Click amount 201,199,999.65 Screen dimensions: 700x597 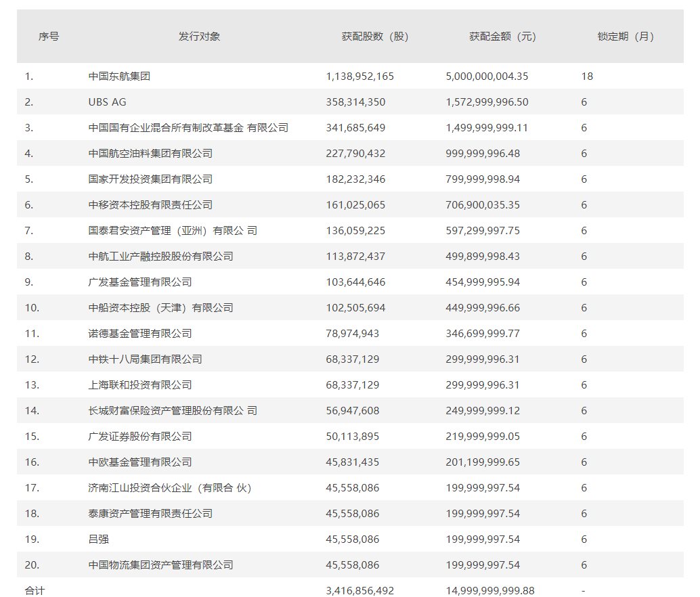click(x=483, y=462)
